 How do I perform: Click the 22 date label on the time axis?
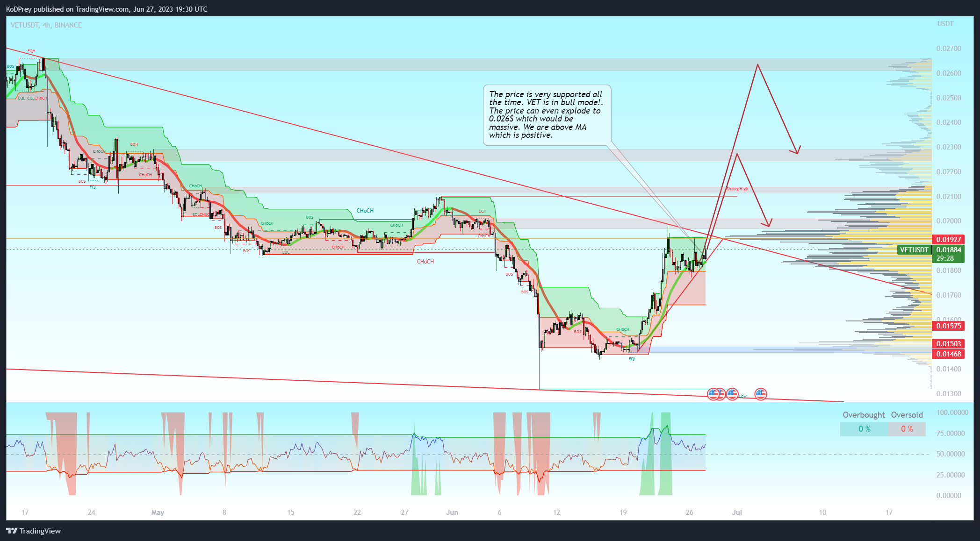coord(357,513)
